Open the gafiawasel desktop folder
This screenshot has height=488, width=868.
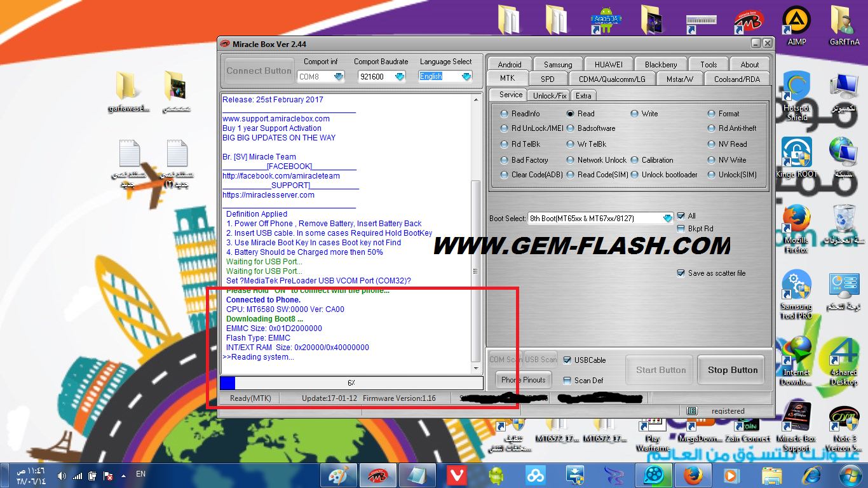[129, 91]
